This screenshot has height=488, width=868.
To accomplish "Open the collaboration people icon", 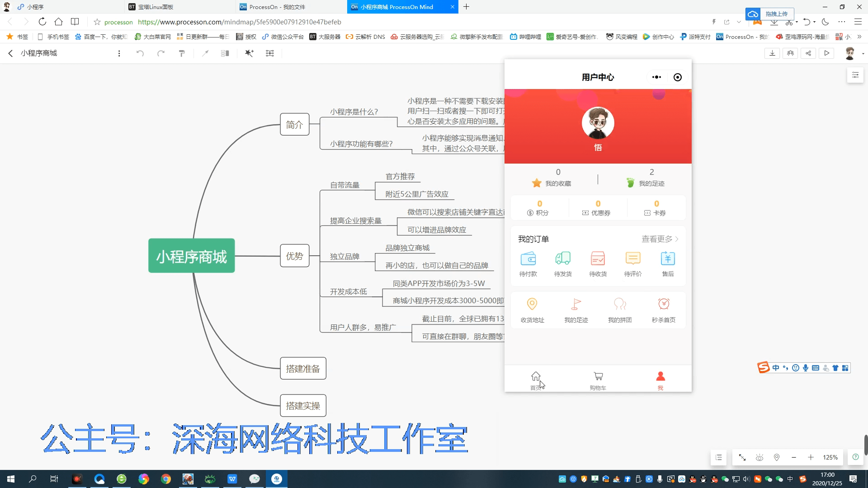I will click(790, 53).
